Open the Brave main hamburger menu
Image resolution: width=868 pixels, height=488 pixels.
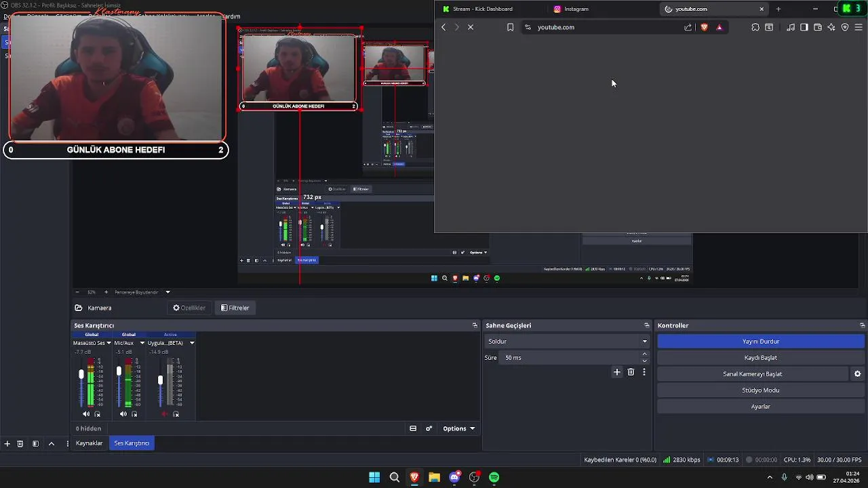859,27
